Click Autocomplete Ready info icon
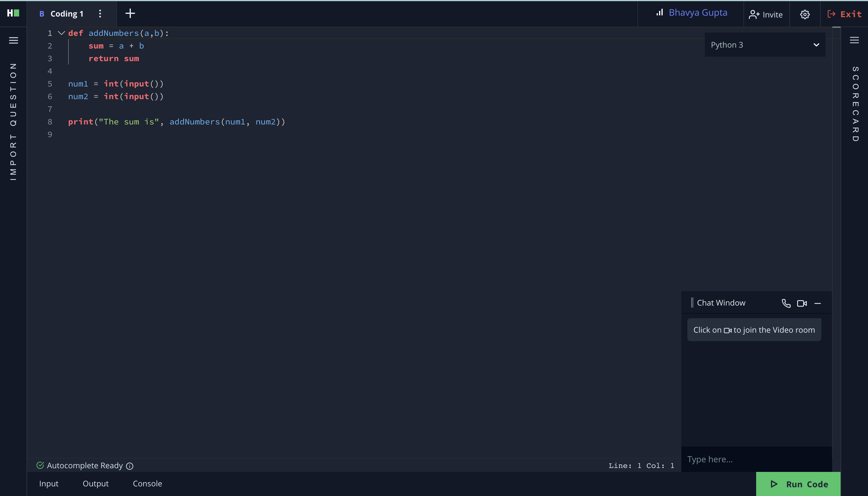Screen dimensions: 868x496 tap(130, 466)
